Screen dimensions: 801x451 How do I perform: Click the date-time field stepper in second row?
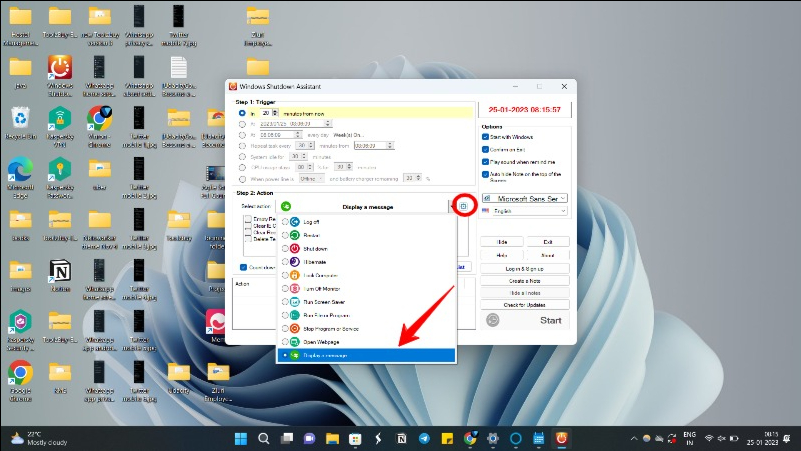(x=328, y=124)
